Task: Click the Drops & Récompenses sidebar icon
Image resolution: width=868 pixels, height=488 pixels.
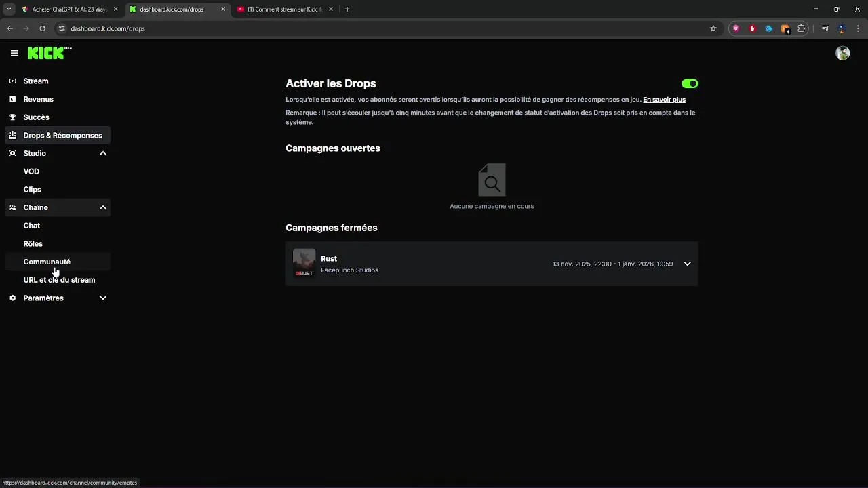Action: point(12,135)
